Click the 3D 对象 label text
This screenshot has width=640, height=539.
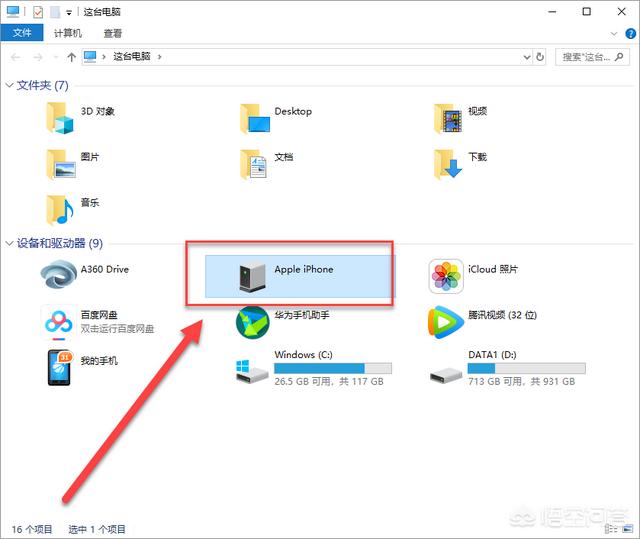(x=98, y=111)
